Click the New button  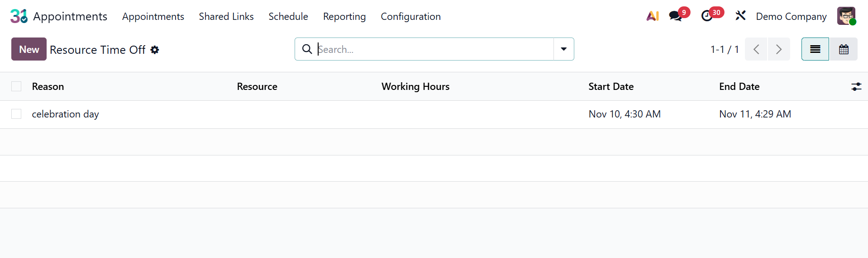point(29,49)
